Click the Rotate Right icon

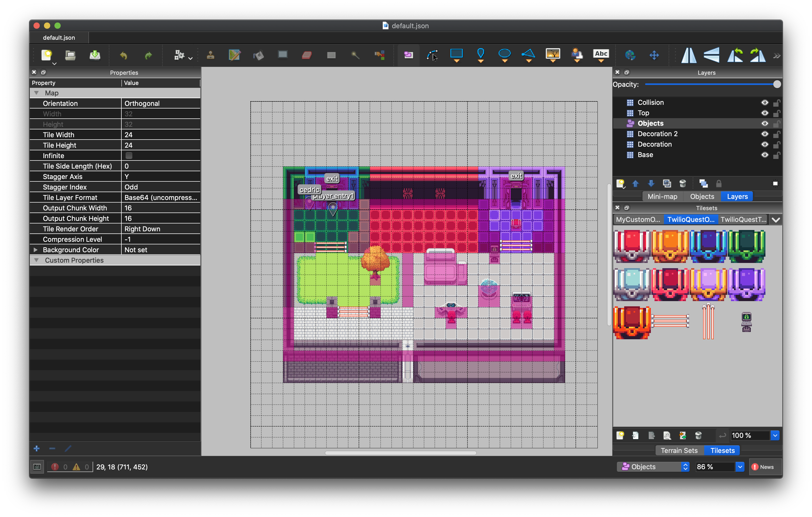point(758,55)
